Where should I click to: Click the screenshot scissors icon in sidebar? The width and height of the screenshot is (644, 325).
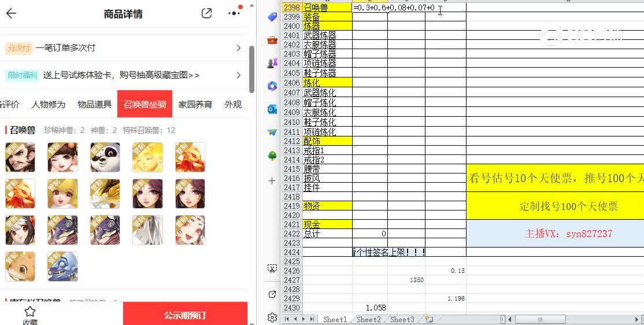272,268
